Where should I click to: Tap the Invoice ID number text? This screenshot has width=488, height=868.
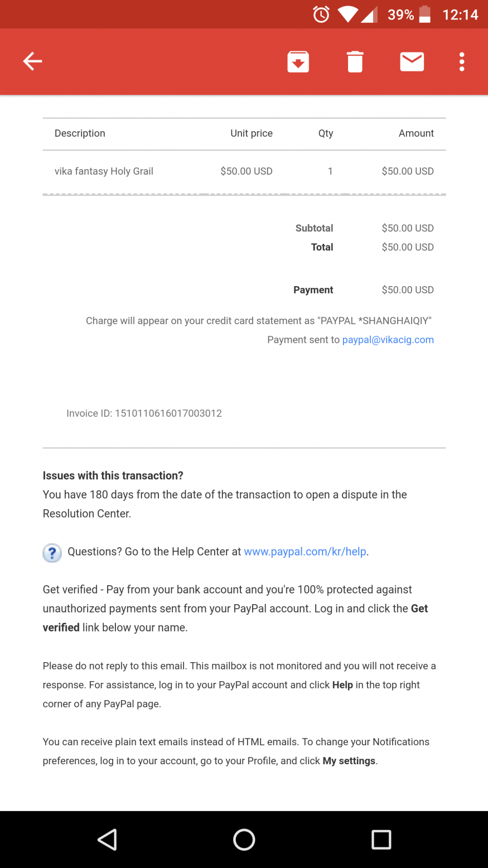pos(168,413)
